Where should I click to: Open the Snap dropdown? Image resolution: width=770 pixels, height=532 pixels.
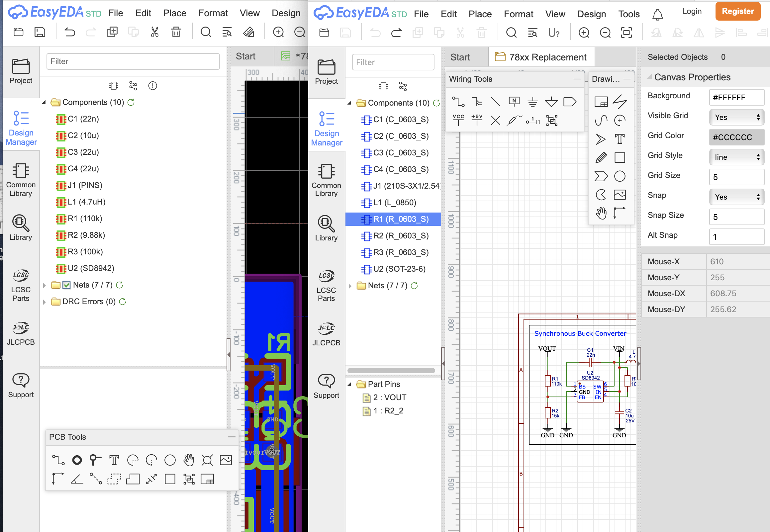pos(736,197)
